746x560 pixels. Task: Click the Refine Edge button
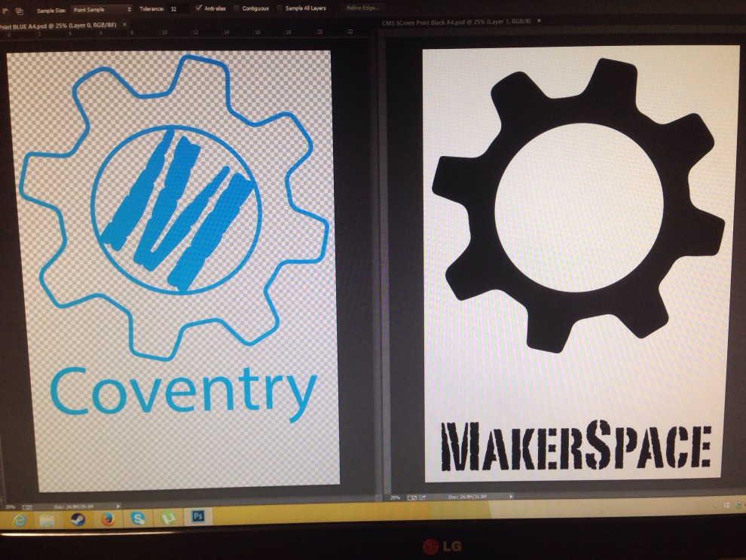[362, 8]
